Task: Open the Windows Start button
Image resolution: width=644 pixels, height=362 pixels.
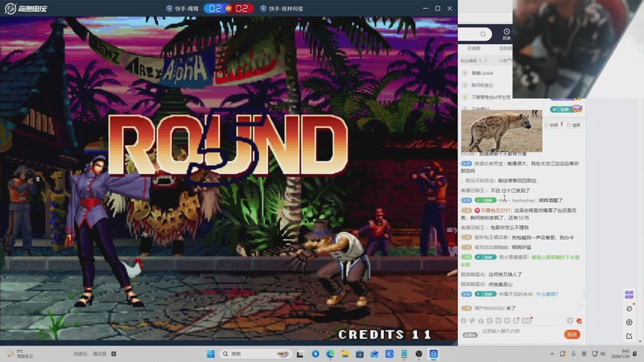Action: 211,354
